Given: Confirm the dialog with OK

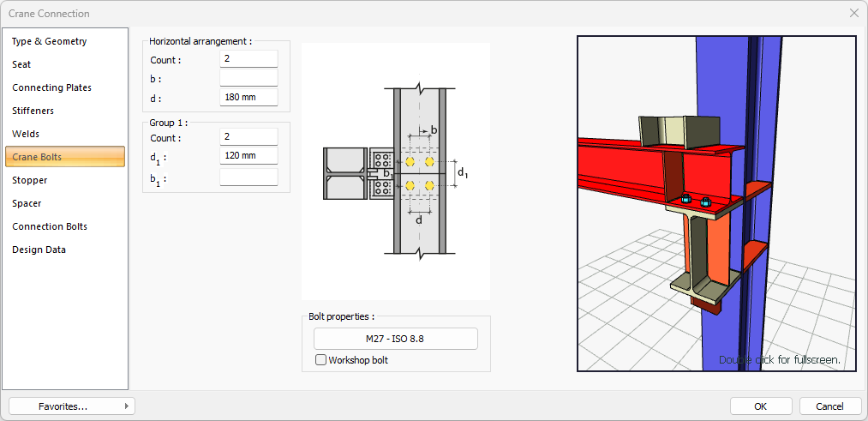Looking at the screenshot, I should [x=760, y=406].
